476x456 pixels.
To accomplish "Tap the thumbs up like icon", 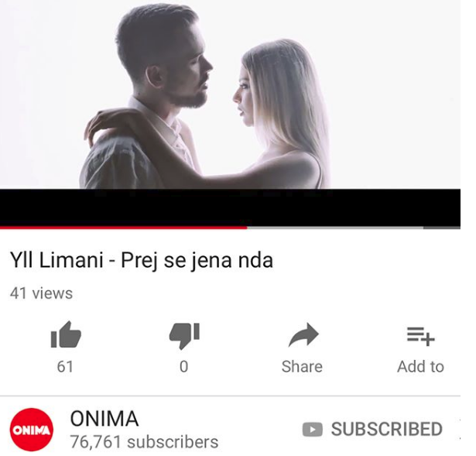I will 66,334.
